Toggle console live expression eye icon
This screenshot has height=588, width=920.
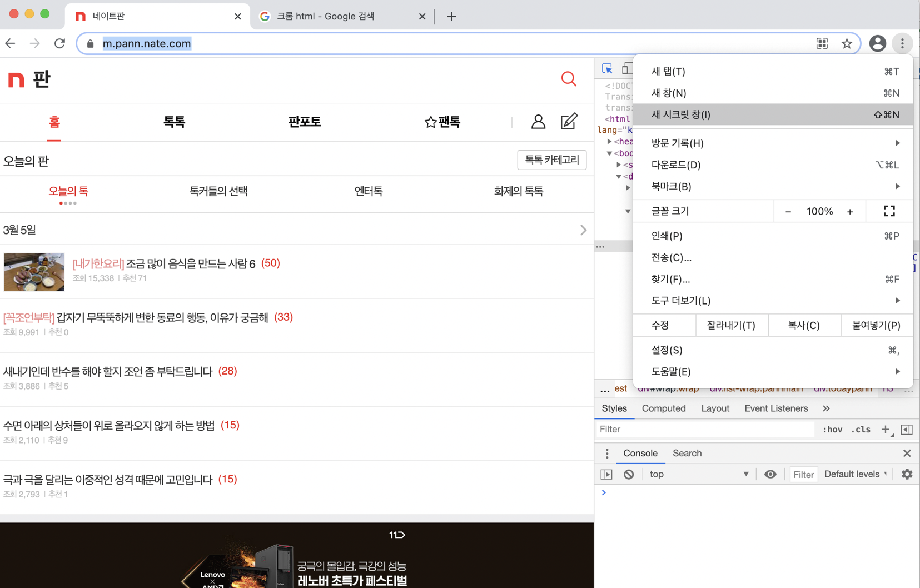pyautogui.click(x=770, y=474)
